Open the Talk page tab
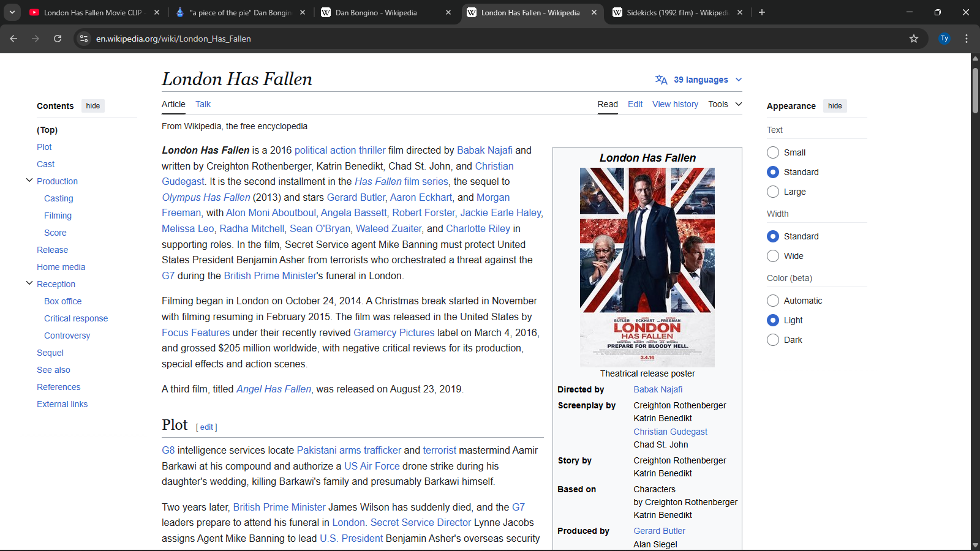The height and width of the screenshot is (551, 980). point(203,104)
